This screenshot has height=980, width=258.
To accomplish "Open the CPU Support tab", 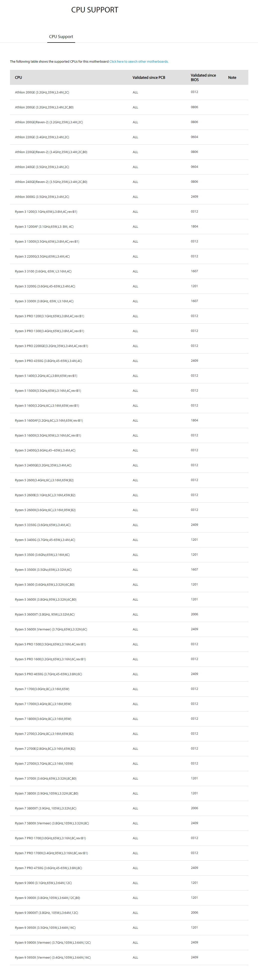I will 61,37.
